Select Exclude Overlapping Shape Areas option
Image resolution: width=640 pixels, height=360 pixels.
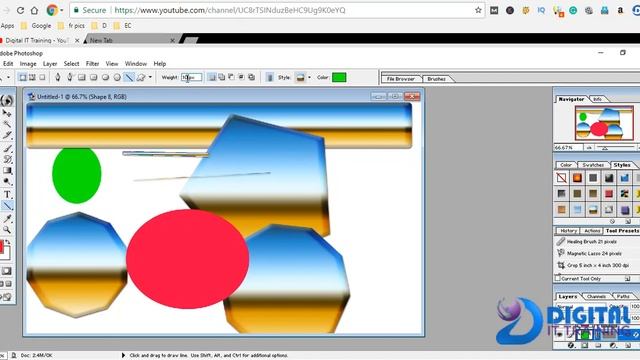pyautogui.click(x=251, y=77)
